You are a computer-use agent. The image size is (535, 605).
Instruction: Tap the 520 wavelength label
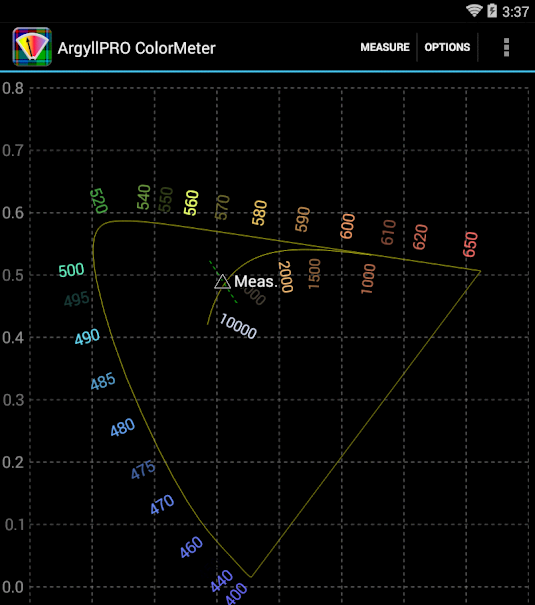point(99,201)
